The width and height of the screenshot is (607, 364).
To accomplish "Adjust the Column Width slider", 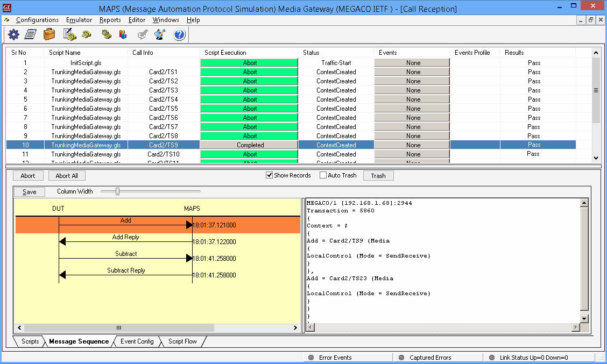I will point(117,191).
